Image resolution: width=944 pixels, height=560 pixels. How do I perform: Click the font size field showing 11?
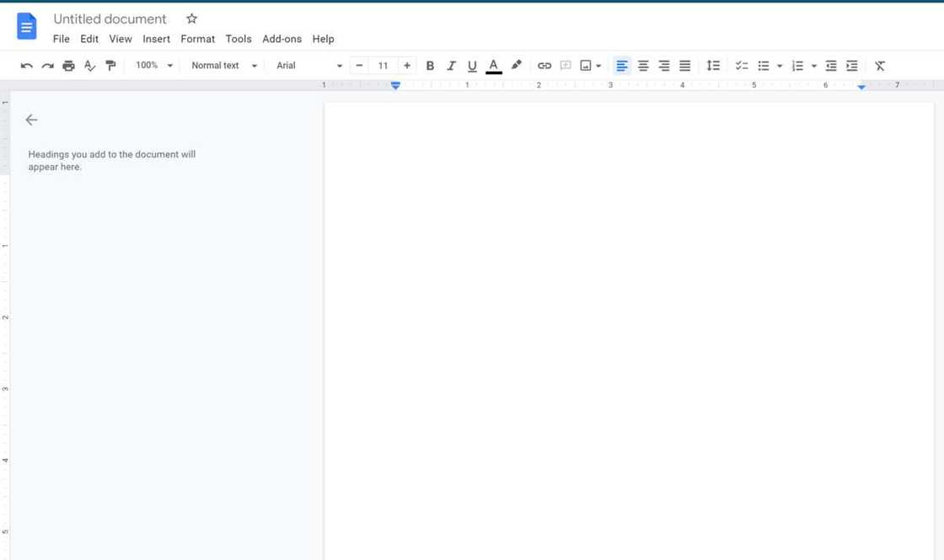[x=383, y=66]
